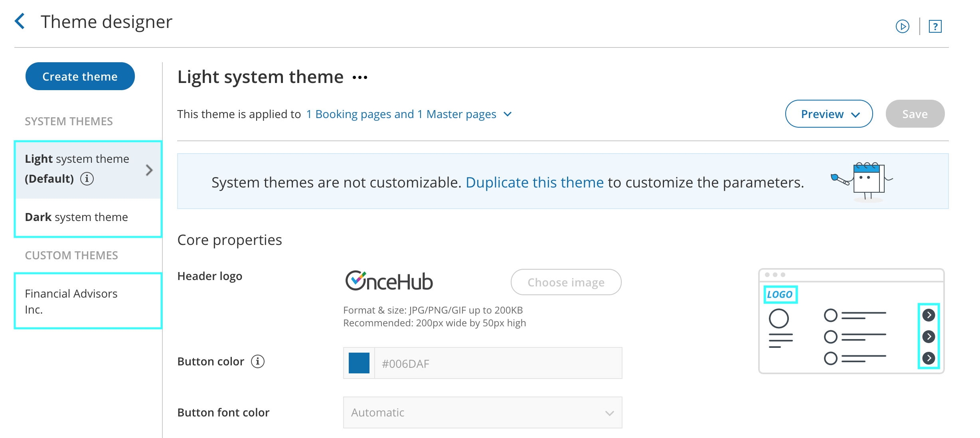Open the Button font color Automatic dropdown
This screenshot has height=438, width=980.
(x=482, y=412)
